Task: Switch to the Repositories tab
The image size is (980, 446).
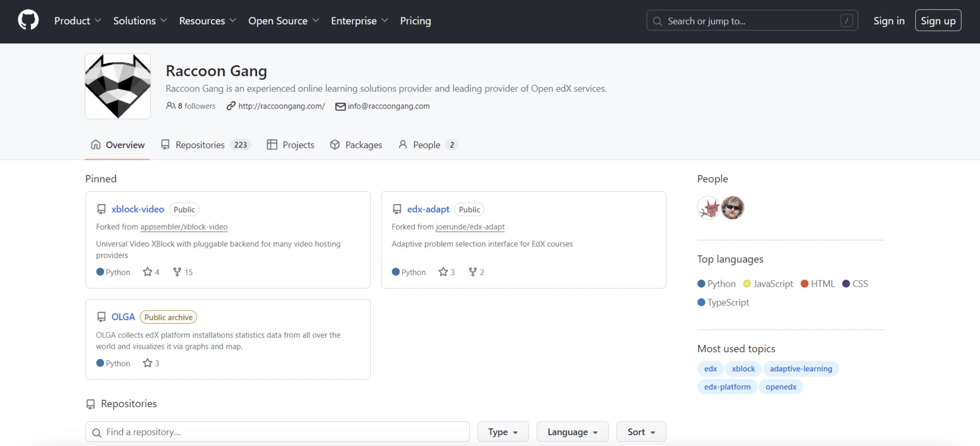Action: (206, 145)
